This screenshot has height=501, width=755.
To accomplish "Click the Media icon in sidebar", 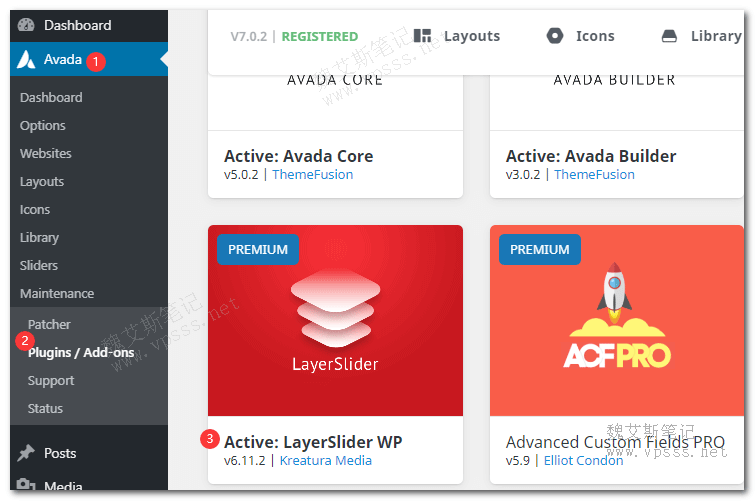I will point(27,487).
